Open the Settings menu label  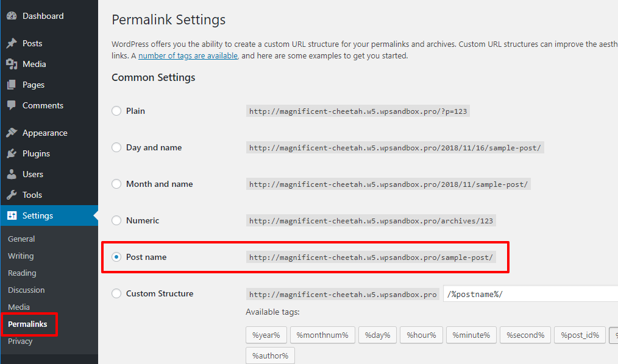tap(37, 215)
